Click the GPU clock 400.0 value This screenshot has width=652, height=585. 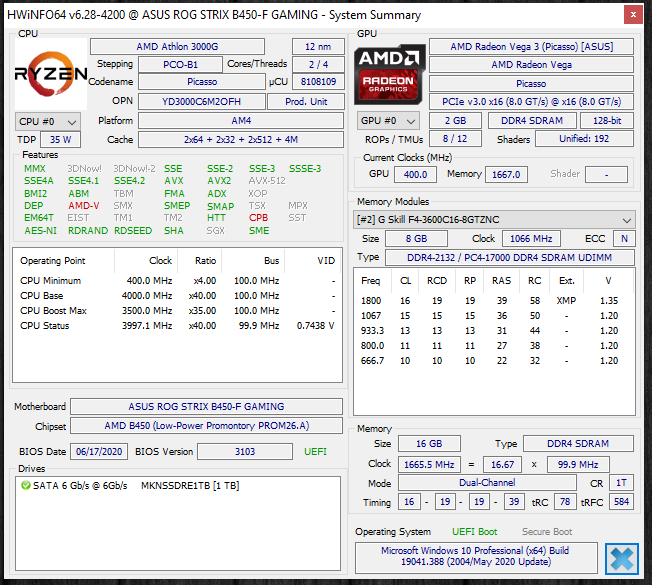(415, 175)
